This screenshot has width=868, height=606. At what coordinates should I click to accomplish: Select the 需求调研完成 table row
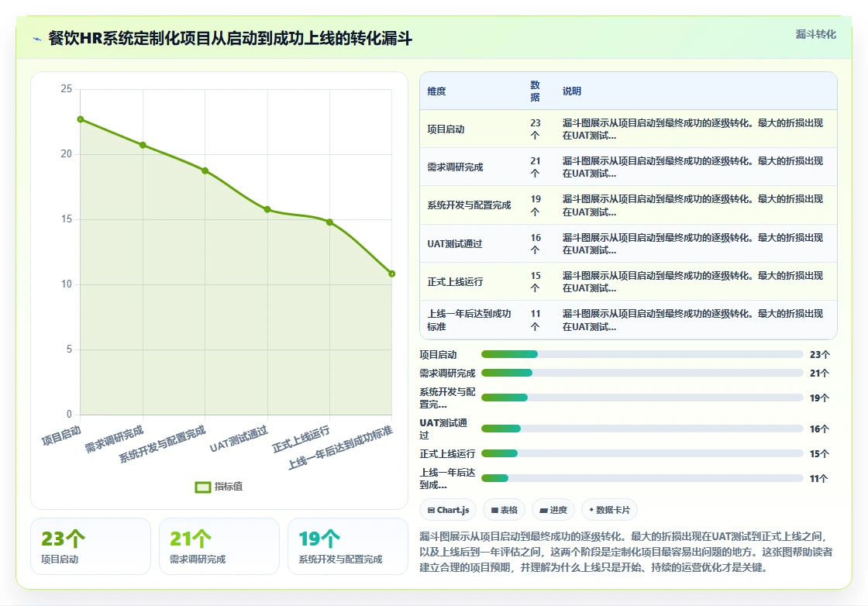click(x=629, y=167)
